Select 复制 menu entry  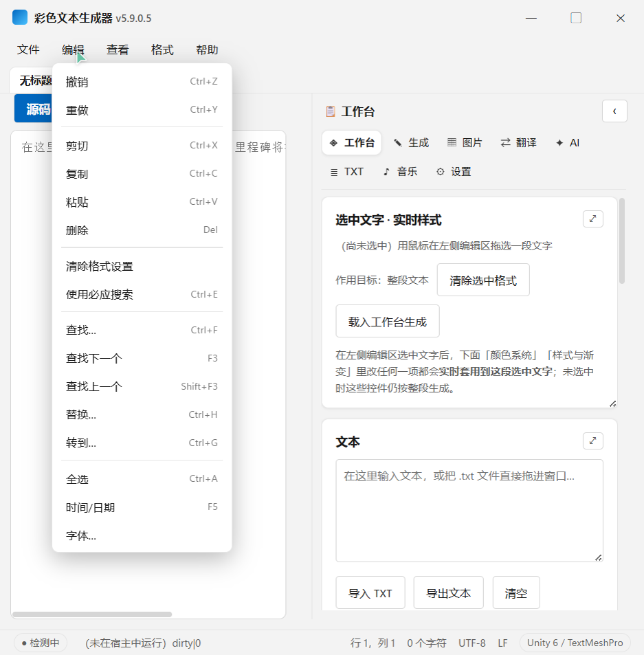click(x=142, y=174)
